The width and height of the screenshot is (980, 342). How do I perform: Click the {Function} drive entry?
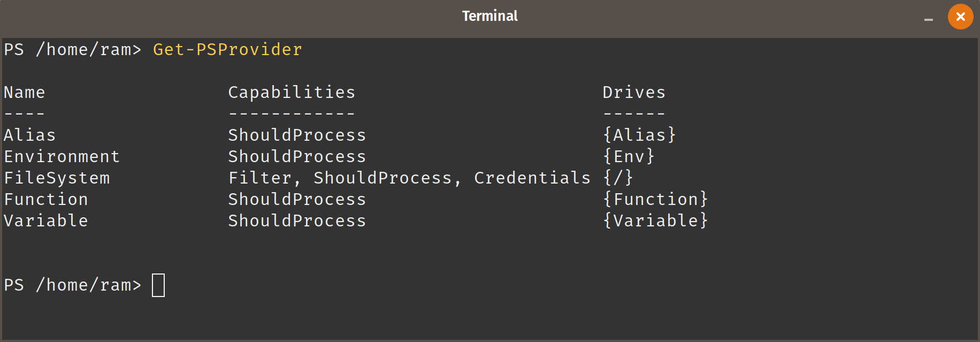tap(656, 199)
